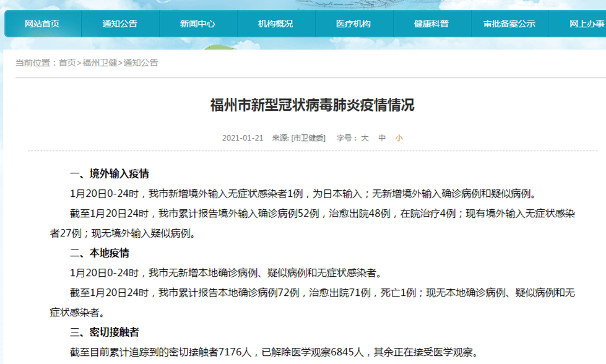Open the 新闻中心 menu item

pyautogui.click(x=198, y=24)
